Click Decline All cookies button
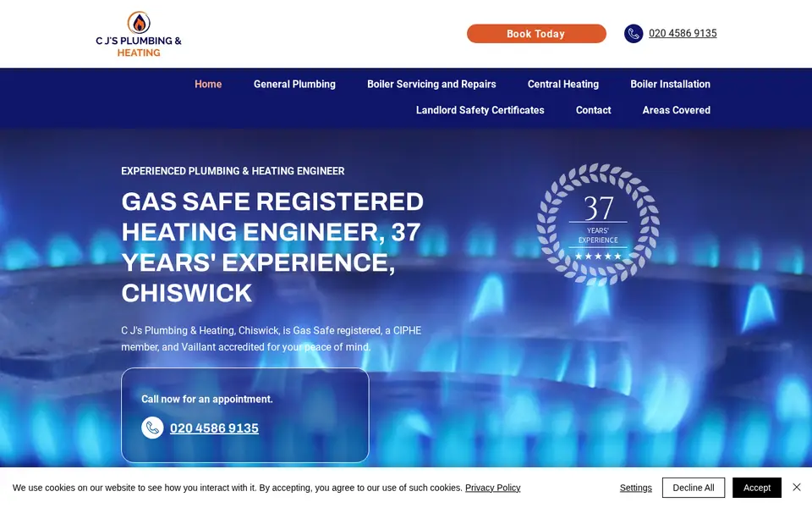The height and width of the screenshot is (508, 812). [x=694, y=488]
